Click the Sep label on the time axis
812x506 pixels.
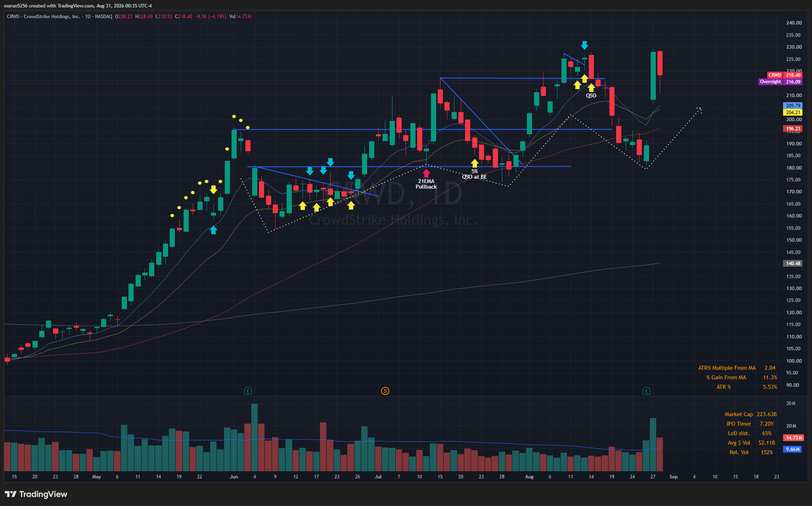click(673, 477)
